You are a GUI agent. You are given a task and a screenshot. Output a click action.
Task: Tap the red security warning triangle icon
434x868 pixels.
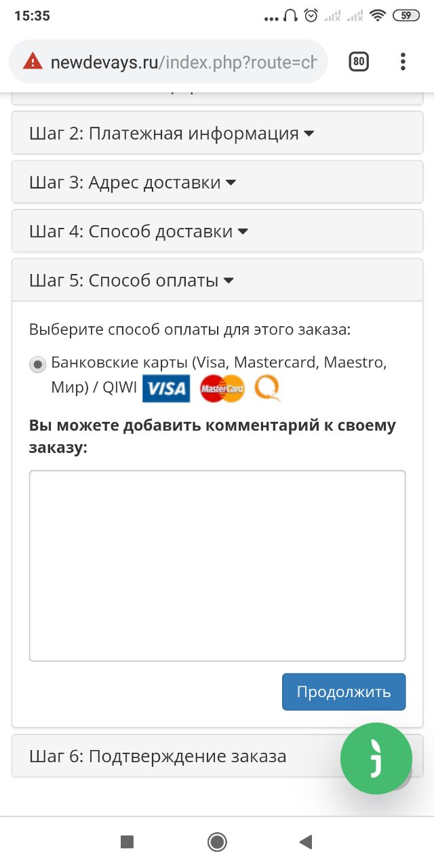(x=33, y=62)
